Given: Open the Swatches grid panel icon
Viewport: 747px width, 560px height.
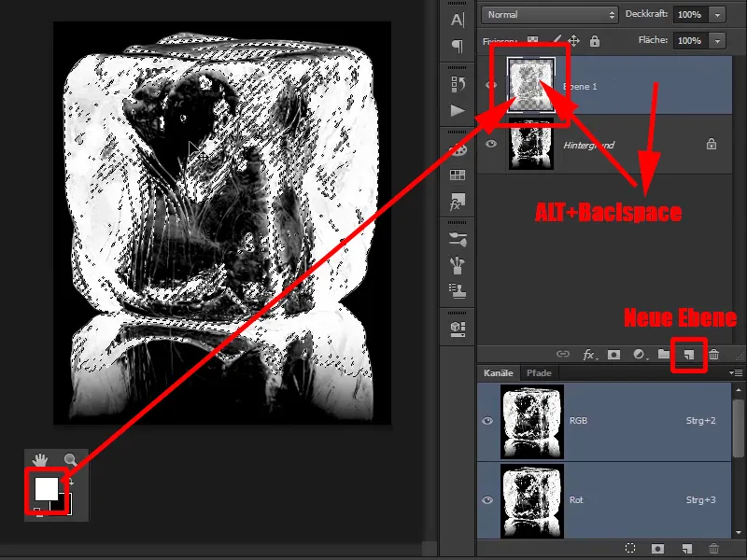Looking at the screenshot, I should click(458, 175).
